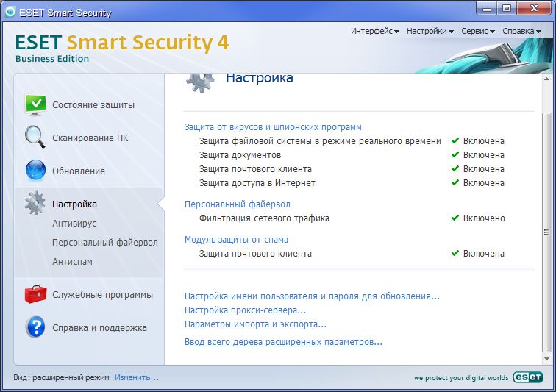This screenshot has height=392, width=556.
Task: Click the vertical scrollbar thumb
Action: 546,232
